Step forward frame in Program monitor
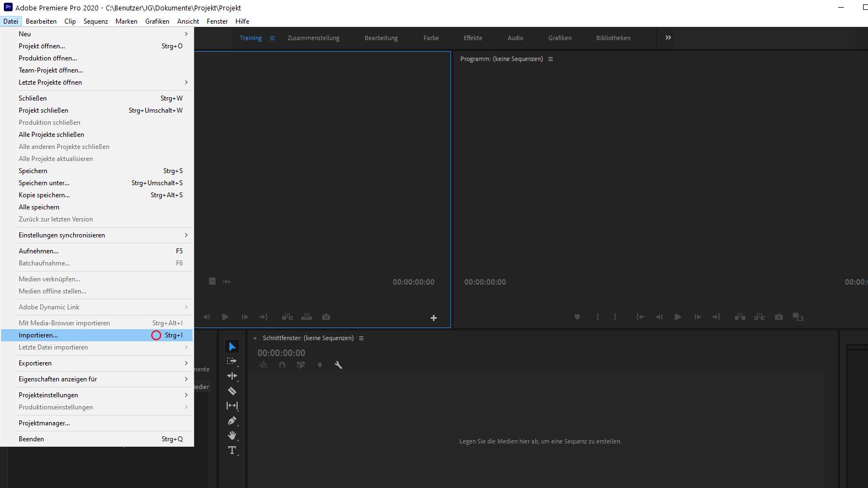Screen dimensions: 868x488 (697, 317)
